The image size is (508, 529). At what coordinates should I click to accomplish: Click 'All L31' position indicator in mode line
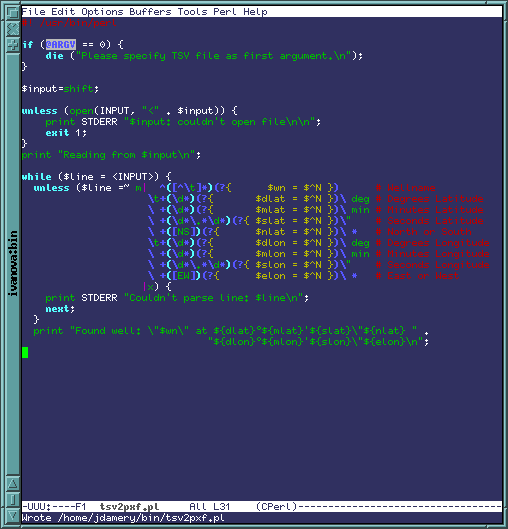210,507
